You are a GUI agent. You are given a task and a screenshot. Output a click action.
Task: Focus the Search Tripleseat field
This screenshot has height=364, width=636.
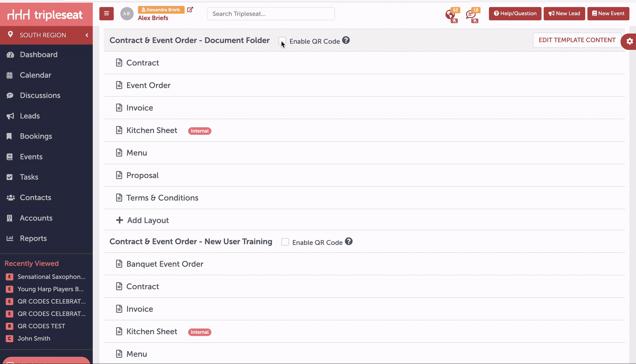(x=271, y=13)
